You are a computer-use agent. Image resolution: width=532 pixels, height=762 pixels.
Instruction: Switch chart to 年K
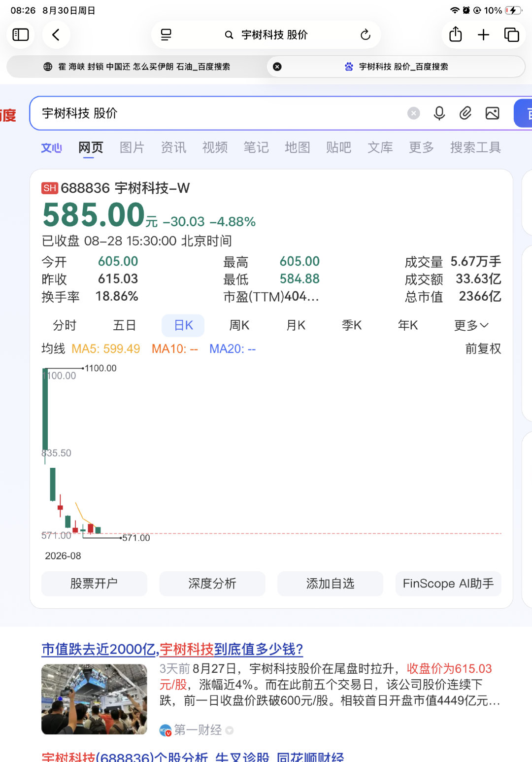click(408, 325)
